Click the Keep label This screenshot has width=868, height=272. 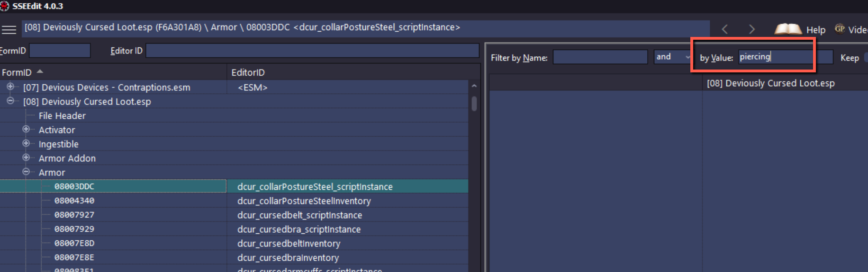[x=850, y=58]
